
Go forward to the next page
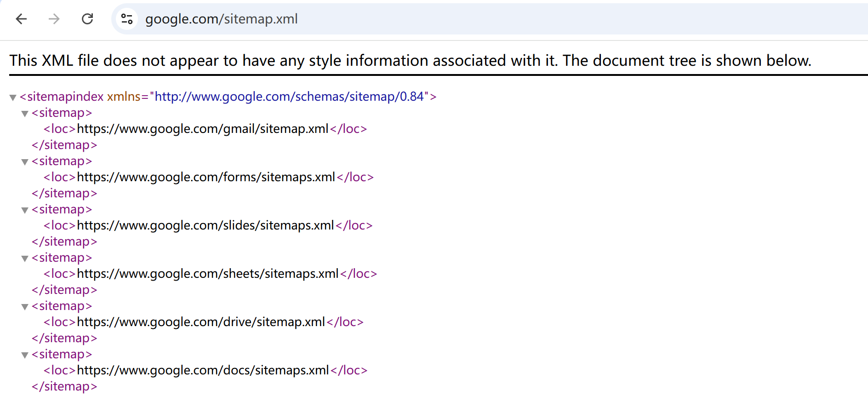(x=54, y=19)
